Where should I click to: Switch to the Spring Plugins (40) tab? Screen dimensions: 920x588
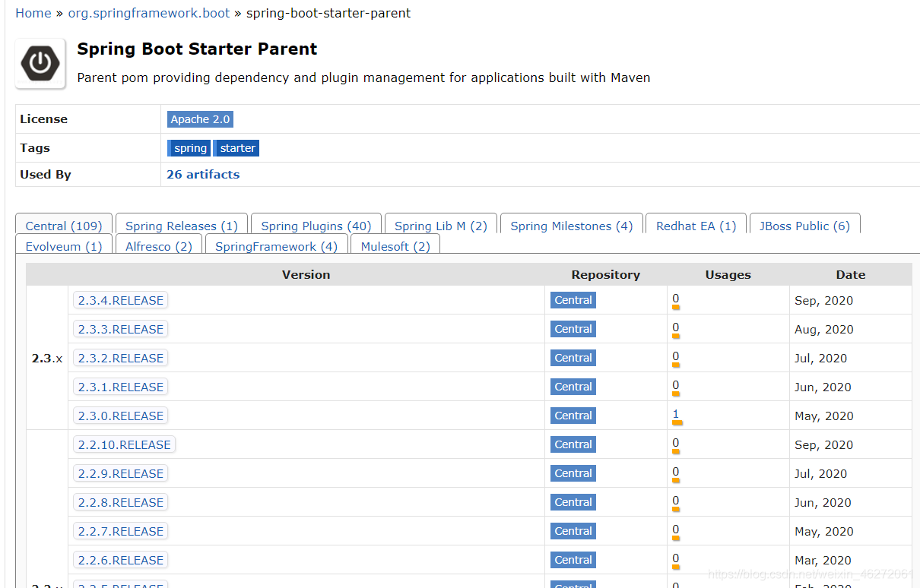316,226
